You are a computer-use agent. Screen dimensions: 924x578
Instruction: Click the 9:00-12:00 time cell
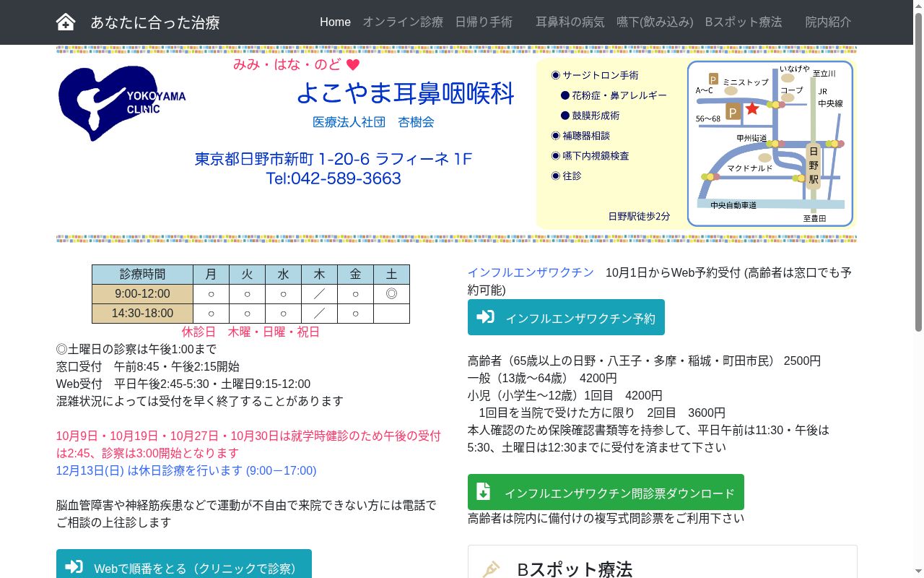(142, 294)
